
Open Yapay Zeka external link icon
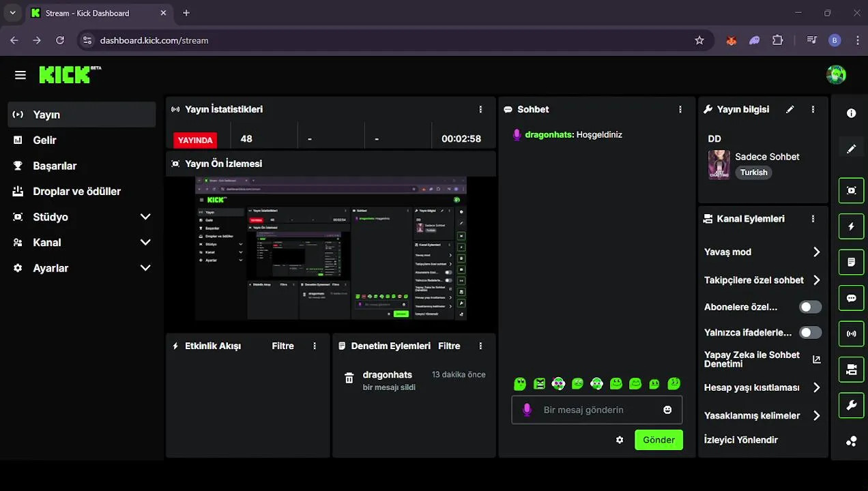816,359
